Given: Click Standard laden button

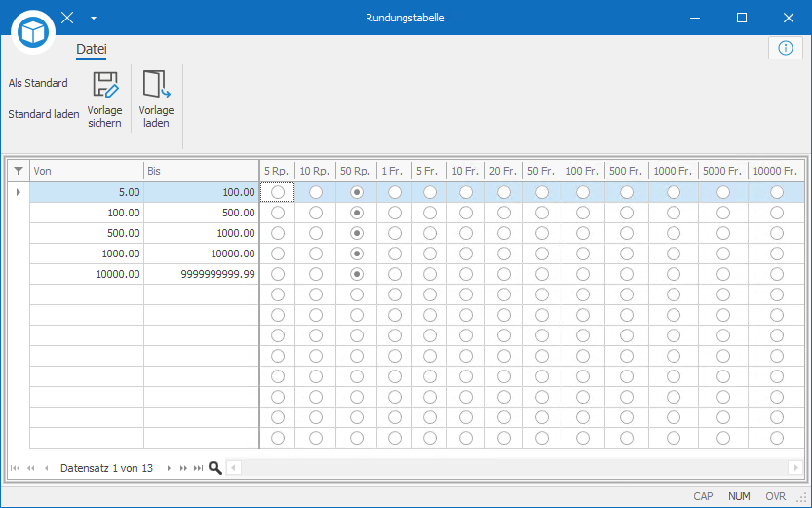Looking at the screenshot, I should 44,114.
